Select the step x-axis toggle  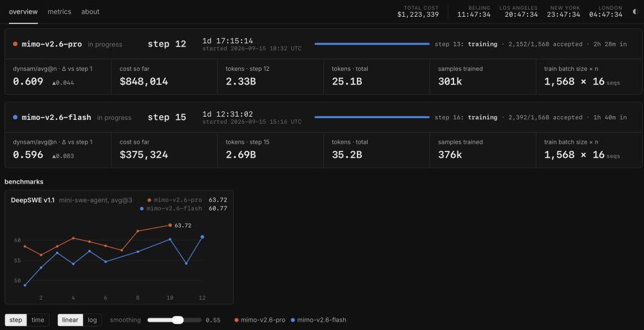(16, 320)
